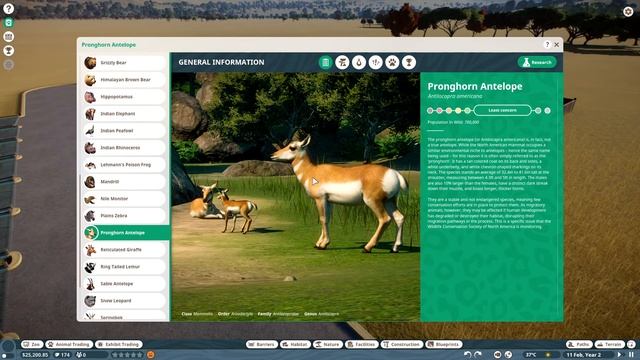Click the Plains Zebra portrait icon
This screenshot has height=360, width=640.
click(90, 216)
